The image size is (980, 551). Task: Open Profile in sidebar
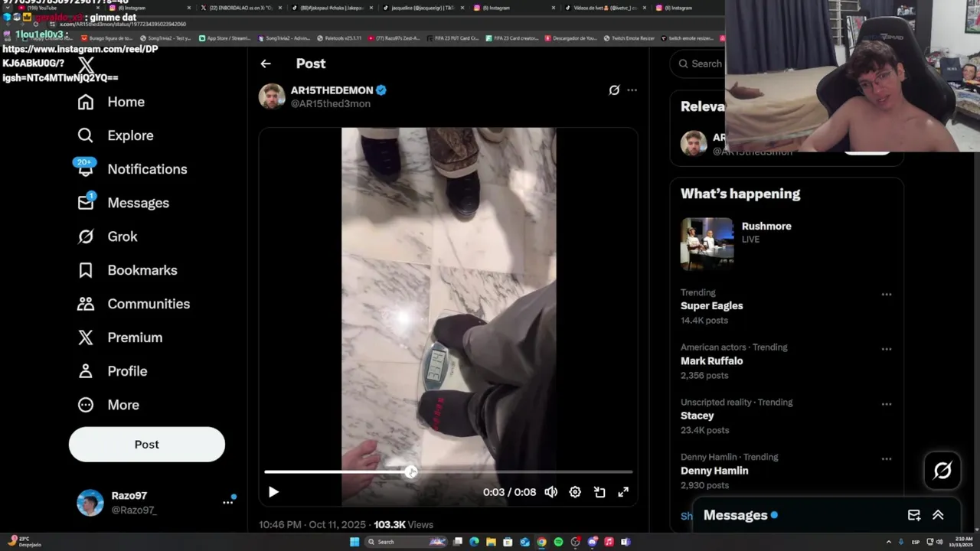(112, 371)
